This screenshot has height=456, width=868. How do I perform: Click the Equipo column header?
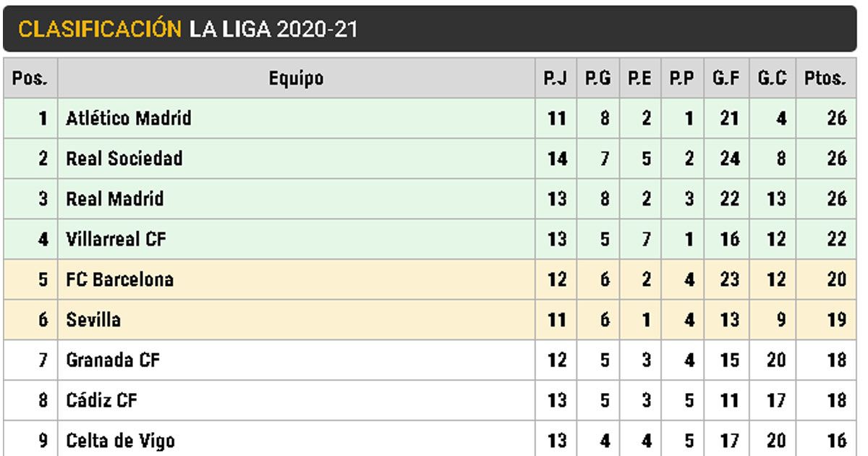[296, 78]
